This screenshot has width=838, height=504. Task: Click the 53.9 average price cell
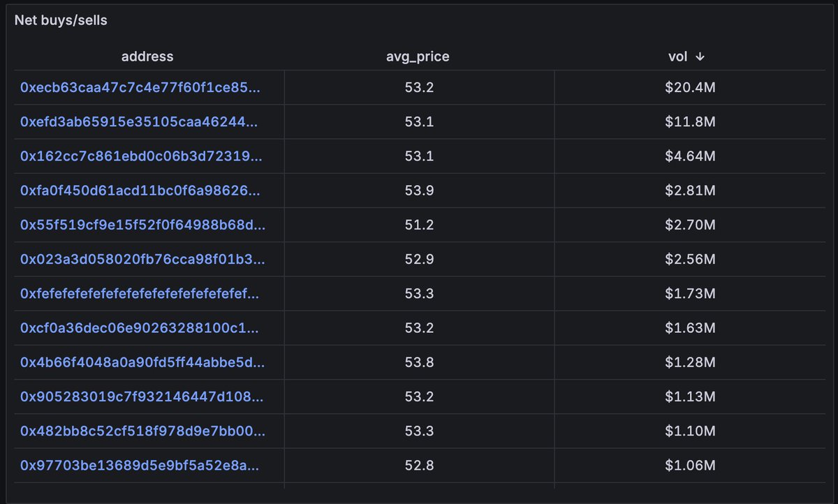[419, 190]
